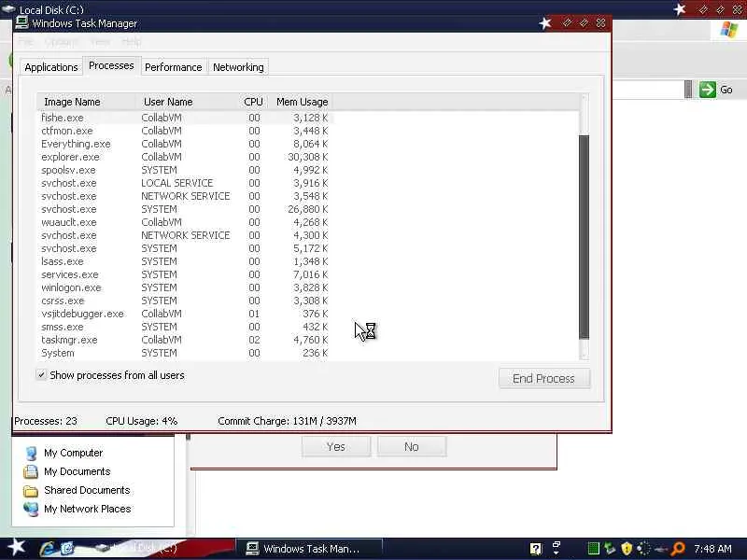Viewport: 747px width, 560px height.
Task: Open Shared Documents folder in sidebar
Action: [77, 490]
